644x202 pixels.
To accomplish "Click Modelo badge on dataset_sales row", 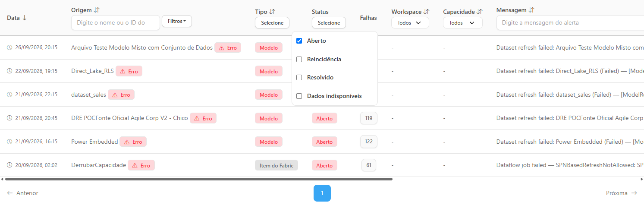I will point(269,95).
